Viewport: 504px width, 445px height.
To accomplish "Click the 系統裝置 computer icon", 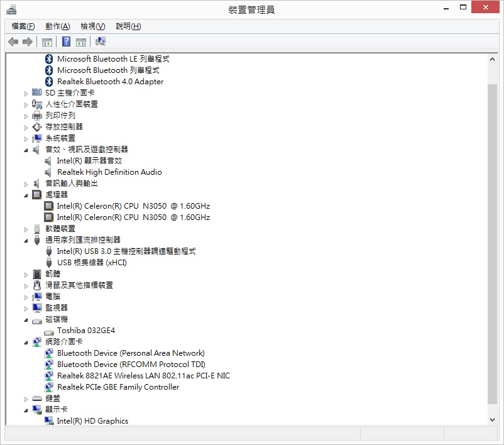I will pos(37,138).
